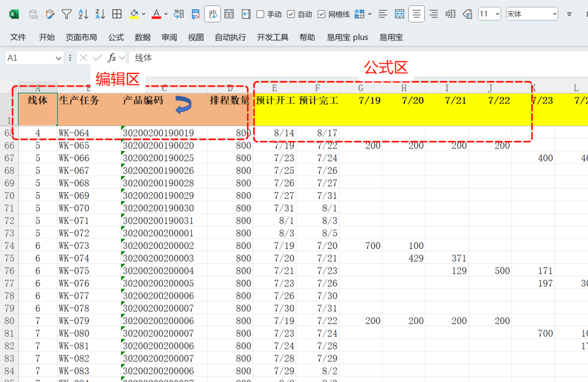Viewport: 588px width, 382px height.
Task: Click the Paste Values (123) icon
Action: click(33, 14)
